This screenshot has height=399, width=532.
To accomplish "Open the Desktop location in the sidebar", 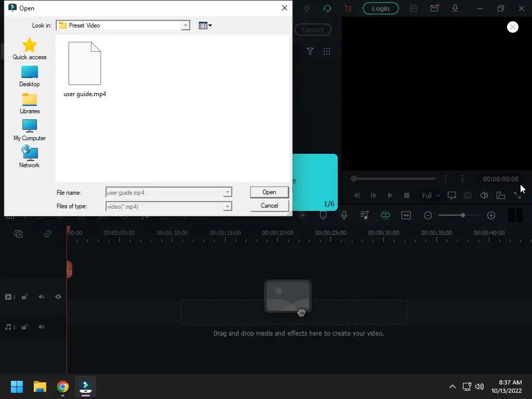I will (30, 76).
